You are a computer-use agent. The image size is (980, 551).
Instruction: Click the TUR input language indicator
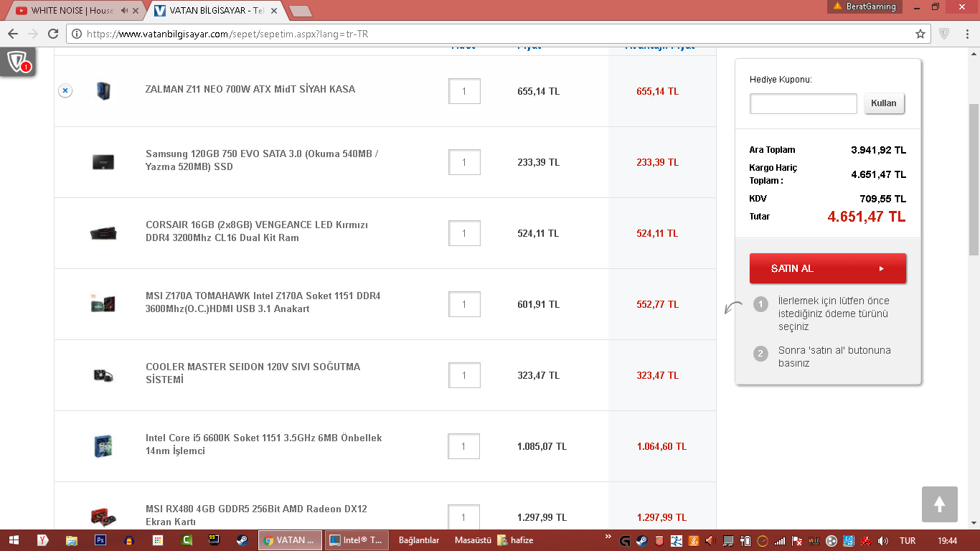tap(907, 541)
